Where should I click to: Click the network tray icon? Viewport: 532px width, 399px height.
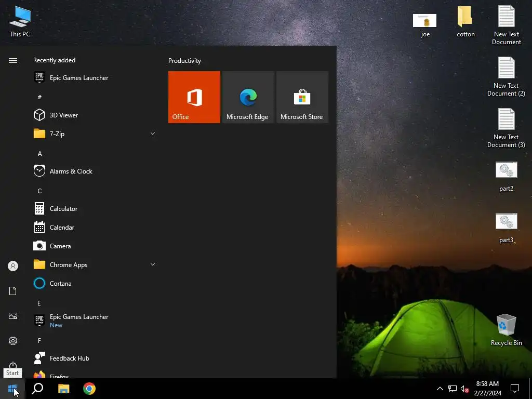tap(453, 389)
